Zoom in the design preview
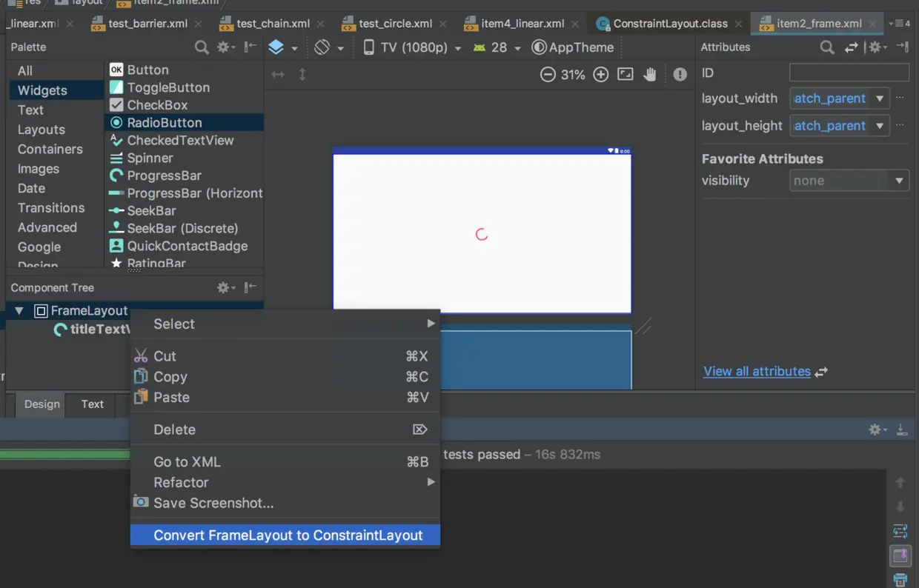This screenshot has height=588, width=919. tap(601, 75)
